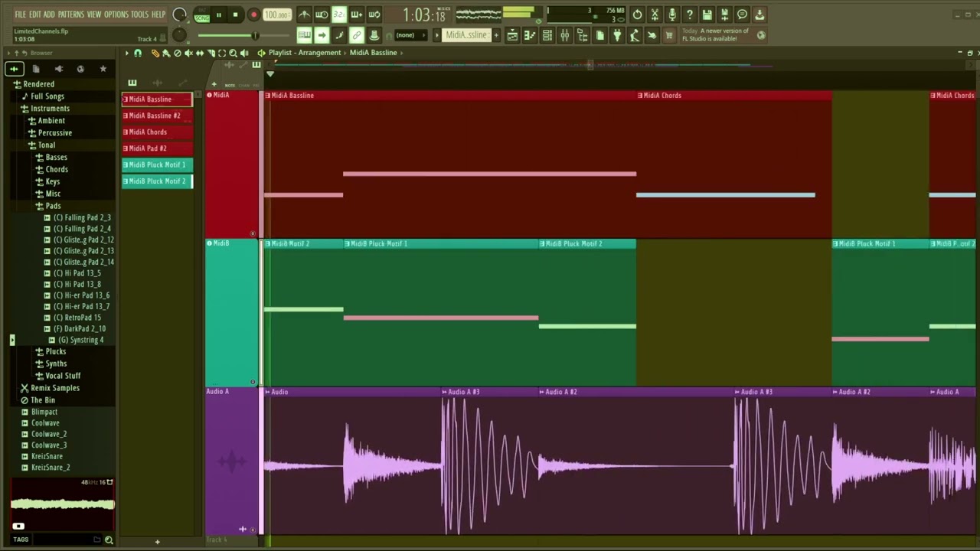The width and height of the screenshot is (980, 551).
Task: Switch to SONG mode
Action: click(202, 18)
